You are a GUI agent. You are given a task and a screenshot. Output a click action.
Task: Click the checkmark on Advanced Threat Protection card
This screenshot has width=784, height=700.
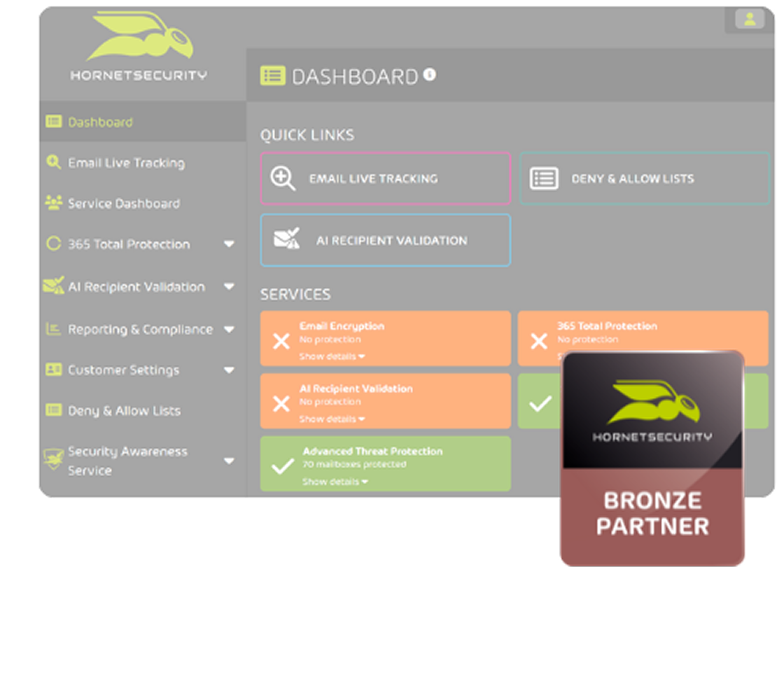pyautogui.click(x=283, y=466)
